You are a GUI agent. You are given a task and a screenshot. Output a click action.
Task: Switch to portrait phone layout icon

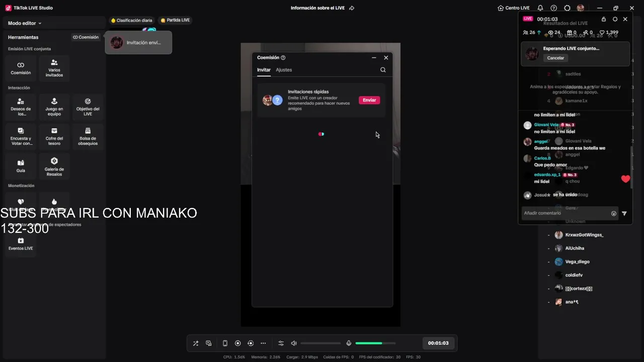point(225,343)
